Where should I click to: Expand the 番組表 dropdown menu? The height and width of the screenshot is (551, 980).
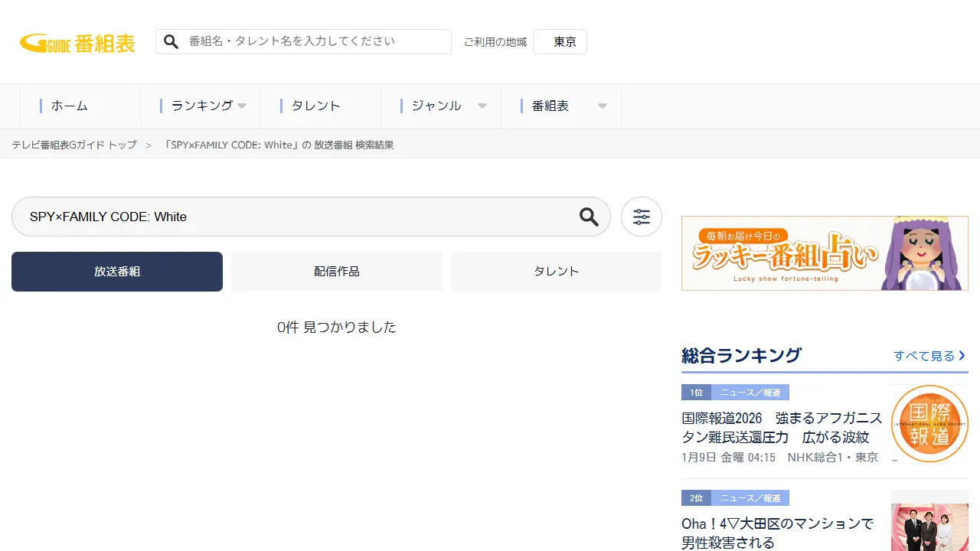coord(603,106)
